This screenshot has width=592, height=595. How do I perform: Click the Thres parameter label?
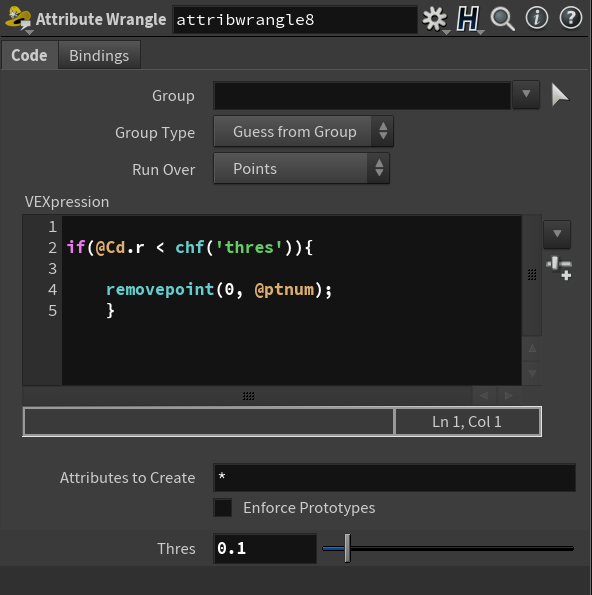coord(176,549)
